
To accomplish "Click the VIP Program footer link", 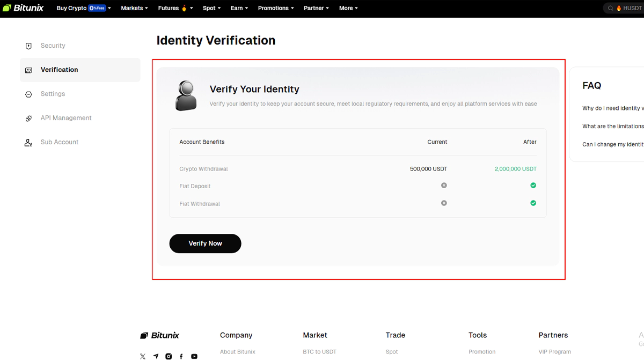I will (554, 352).
